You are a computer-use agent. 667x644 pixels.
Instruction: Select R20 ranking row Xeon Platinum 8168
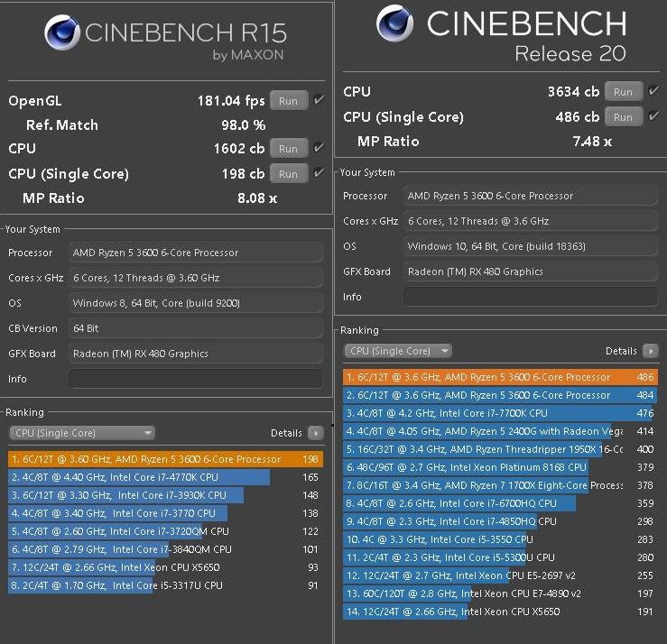500,467
